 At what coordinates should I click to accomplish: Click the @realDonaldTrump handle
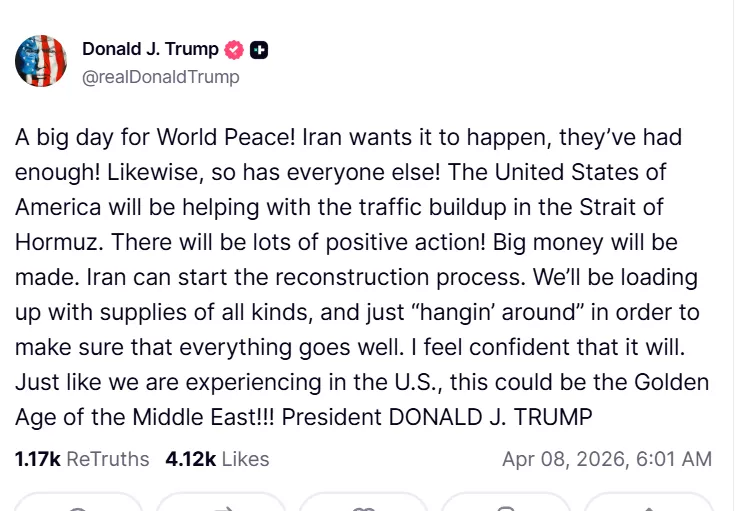coord(161,76)
